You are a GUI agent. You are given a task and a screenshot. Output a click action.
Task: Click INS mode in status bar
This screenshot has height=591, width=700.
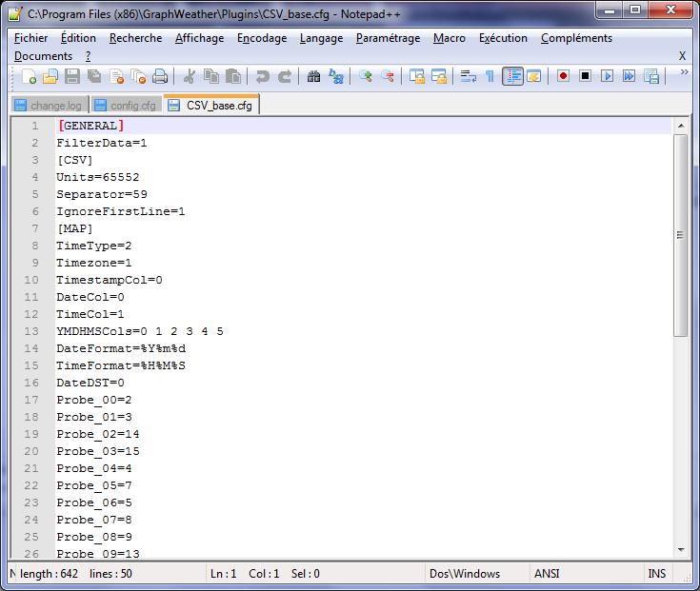[657, 574]
